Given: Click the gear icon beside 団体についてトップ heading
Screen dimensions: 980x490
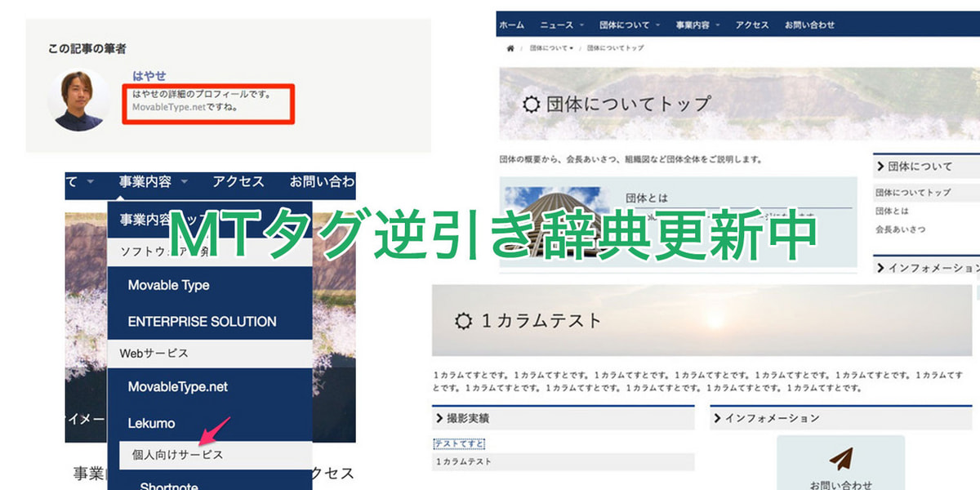Looking at the screenshot, I should point(532,105).
